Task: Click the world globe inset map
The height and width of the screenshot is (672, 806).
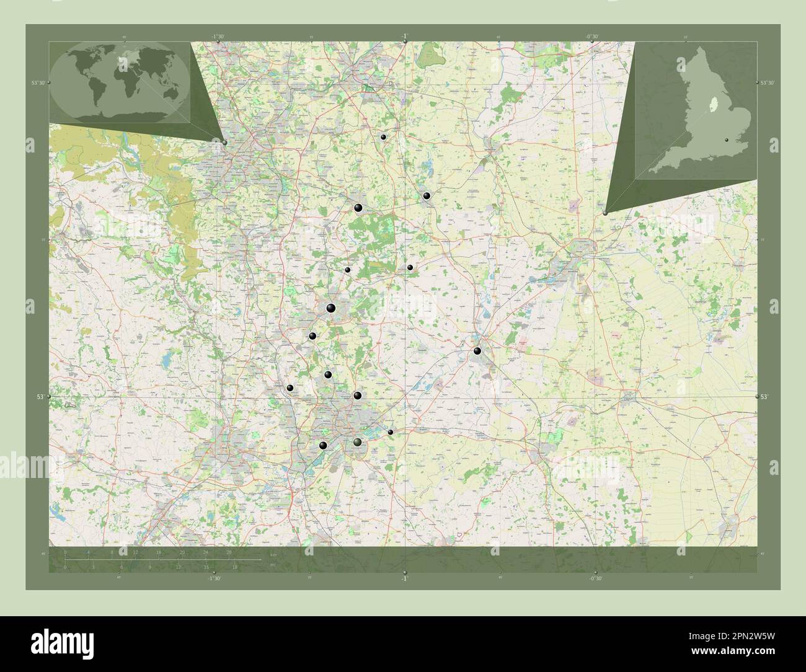Action: tap(119, 82)
